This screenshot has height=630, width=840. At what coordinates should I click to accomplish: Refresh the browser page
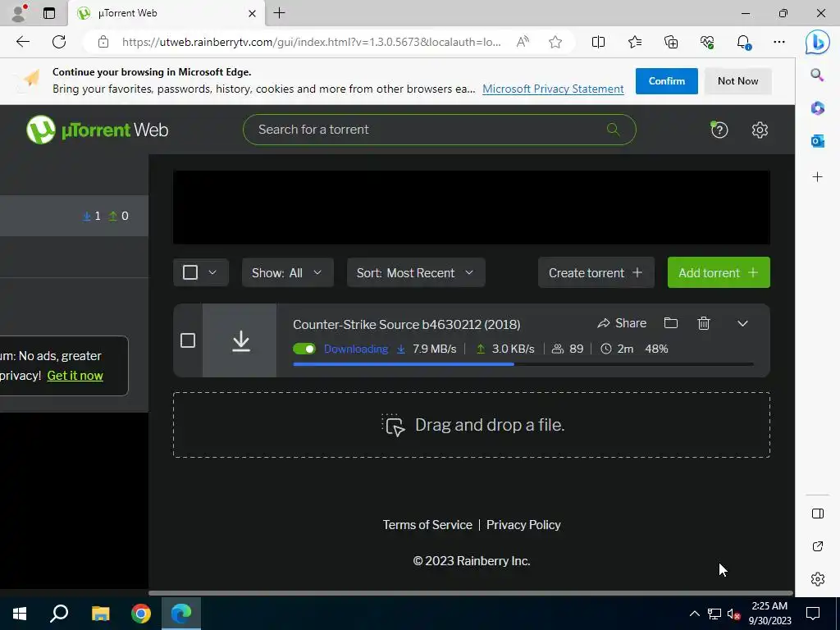59,42
